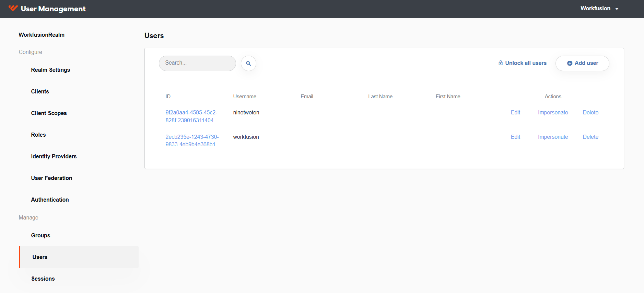Click the Email column header
This screenshot has width=644, height=293.
point(307,97)
